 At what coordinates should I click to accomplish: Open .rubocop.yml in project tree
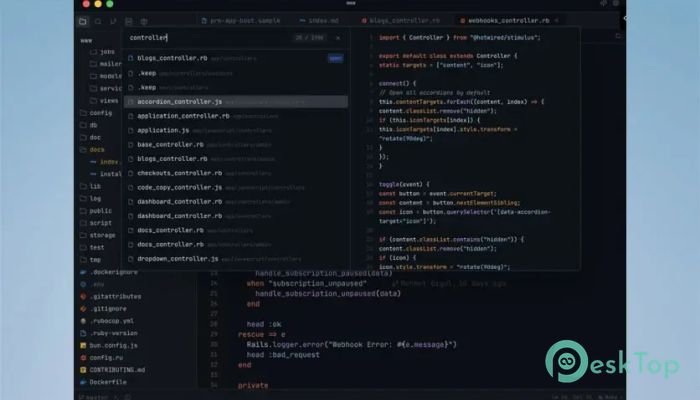112,321
